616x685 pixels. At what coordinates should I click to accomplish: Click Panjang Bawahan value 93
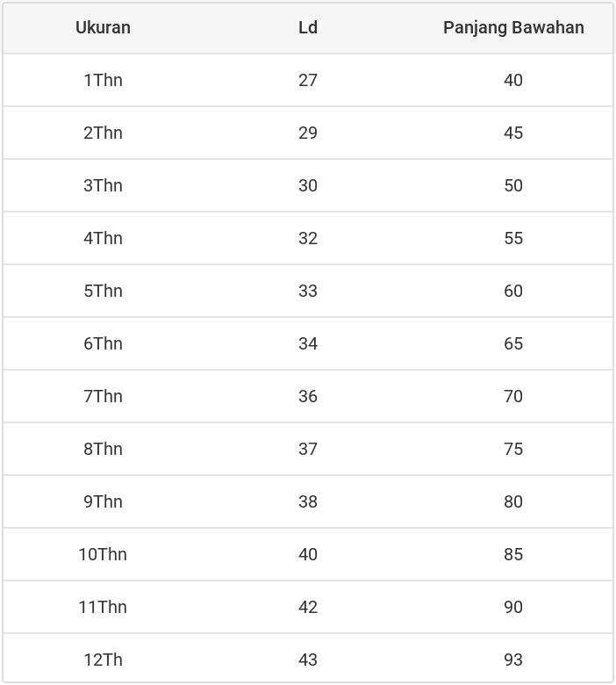click(x=513, y=660)
